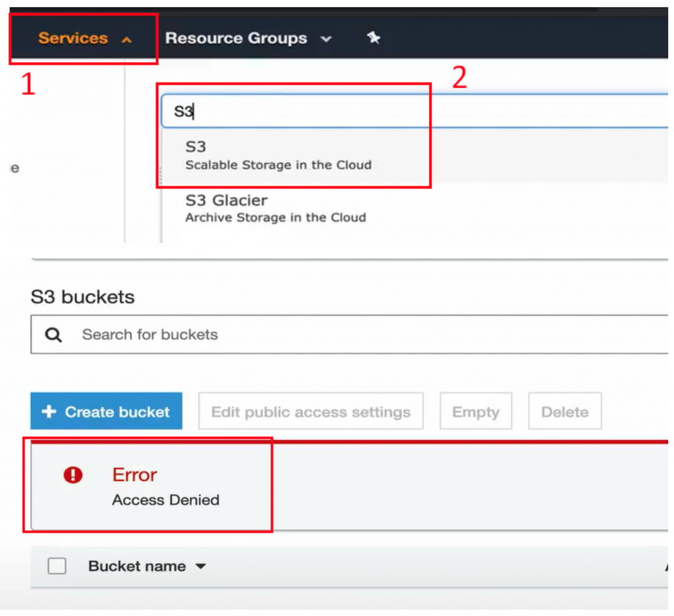
Task: Click the Archive Storage in the Cloud description
Action: tap(276, 218)
